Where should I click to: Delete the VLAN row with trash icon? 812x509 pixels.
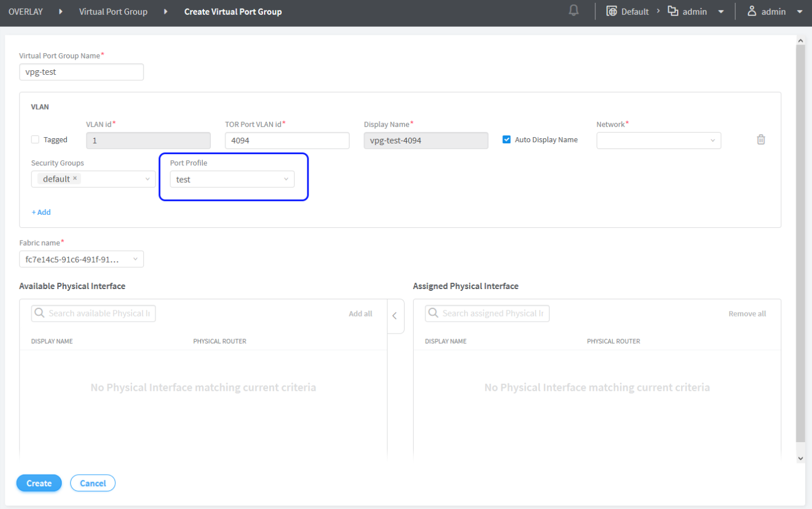(x=761, y=140)
